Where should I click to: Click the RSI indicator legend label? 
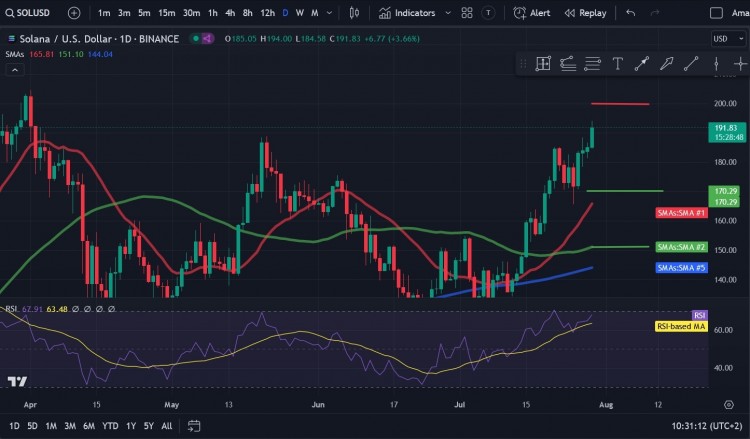coord(11,309)
